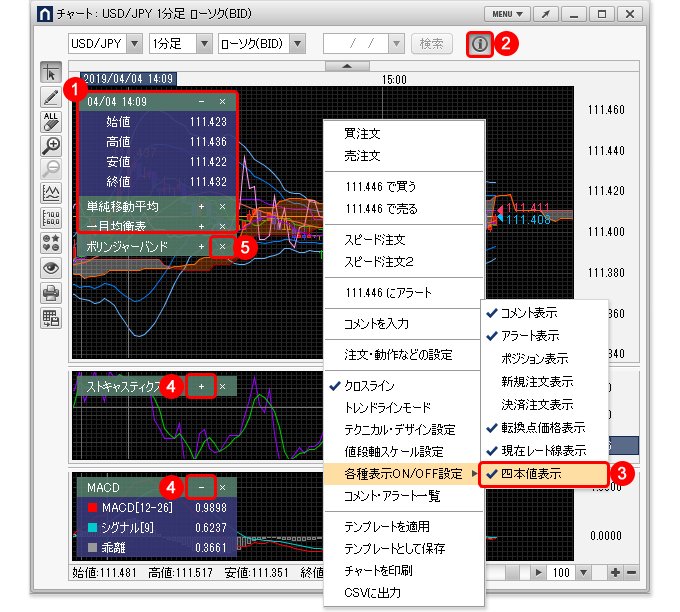Open the USD/JPY currency pair dropdown
Screen dimensions: 680x612
click(104, 45)
